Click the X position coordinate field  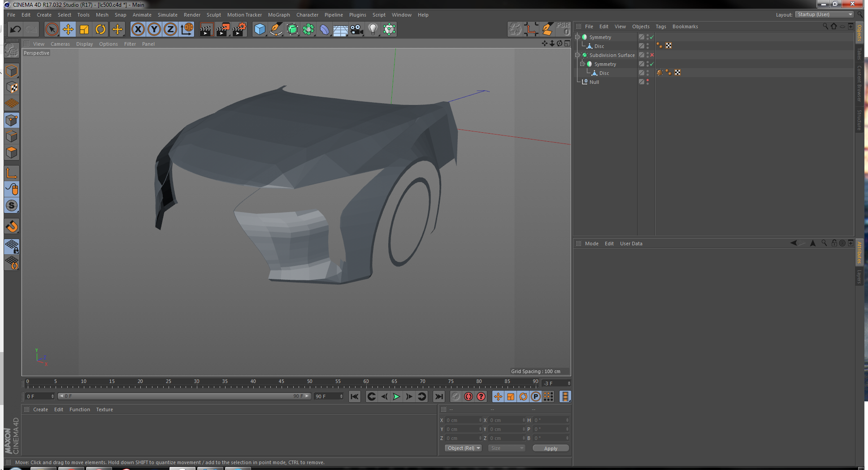[x=463, y=420]
